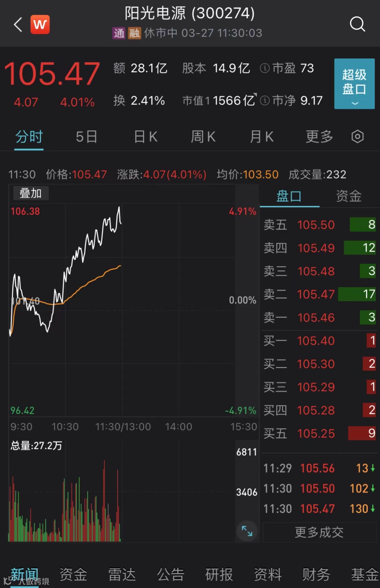Tap the expand chart fullscreen icon
Screen dimensions: 380x588
pos(247,531)
